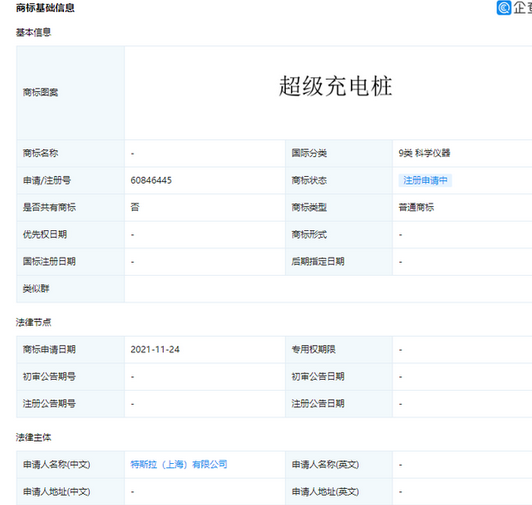Viewport: 532px width, 505px height.
Task: Select the 否 value for shared trademark
Action: point(135,207)
